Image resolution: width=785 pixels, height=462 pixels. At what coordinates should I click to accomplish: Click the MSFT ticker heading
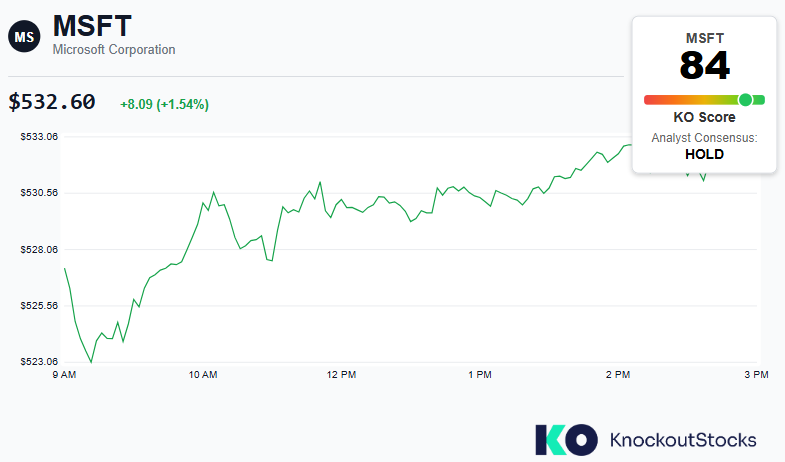[x=92, y=26]
